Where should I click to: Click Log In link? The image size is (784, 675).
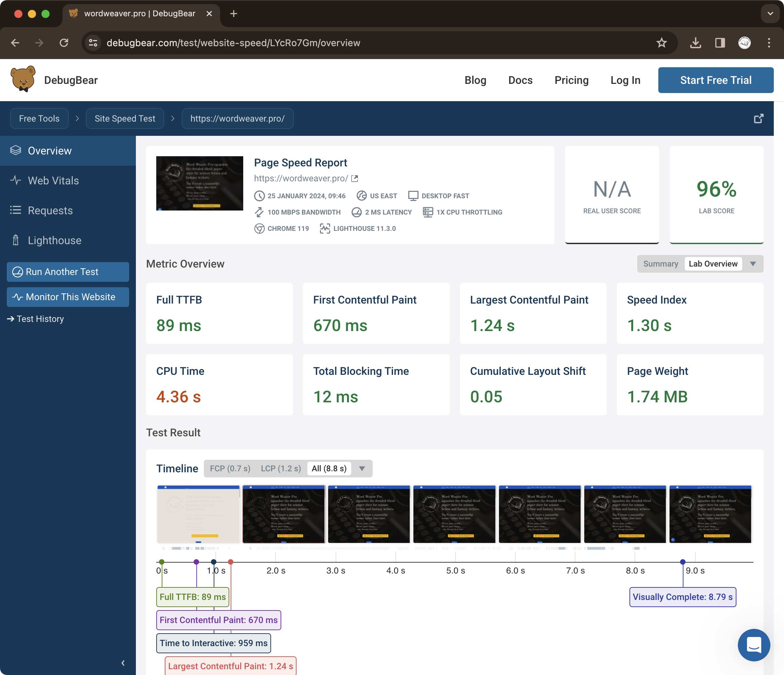pyautogui.click(x=625, y=80)
